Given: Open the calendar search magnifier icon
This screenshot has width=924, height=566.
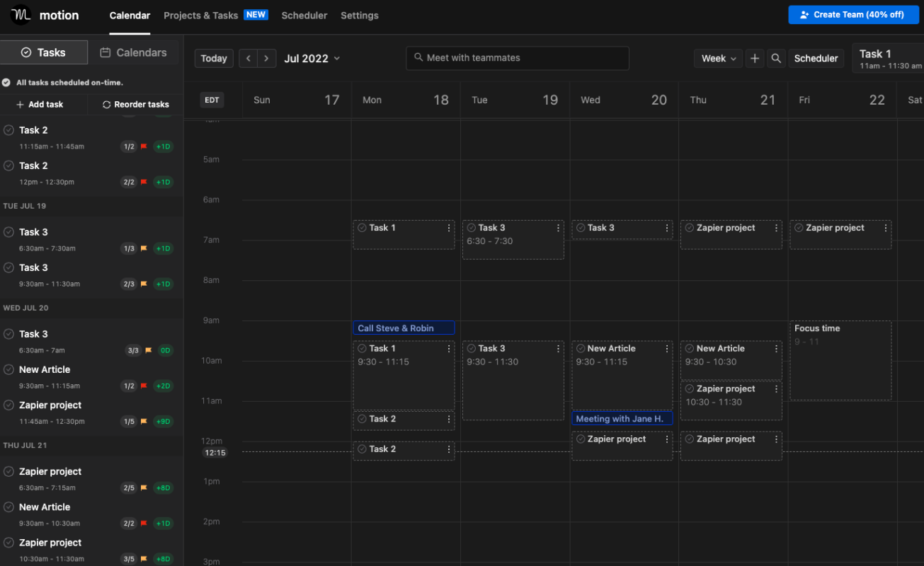Looking at the screenshot, I should 777,59.
